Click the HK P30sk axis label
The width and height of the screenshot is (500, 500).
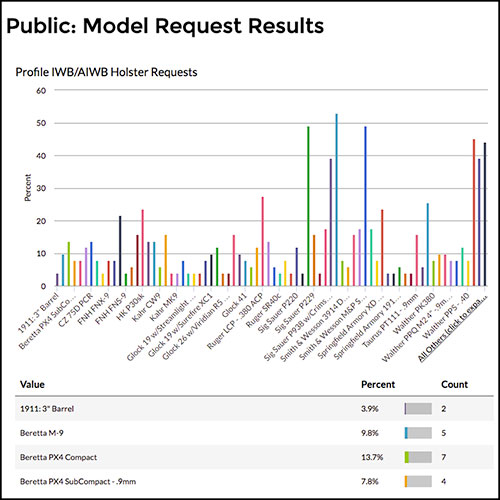point(130,307)
